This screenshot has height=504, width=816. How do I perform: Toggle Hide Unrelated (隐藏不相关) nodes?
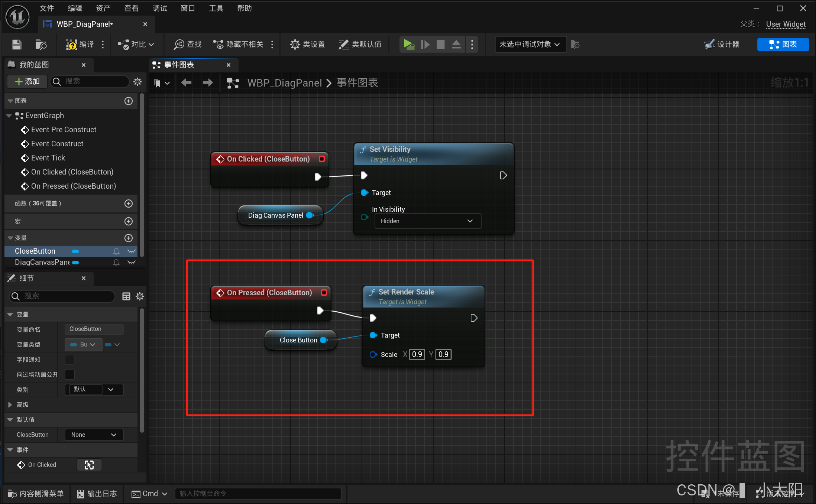238,45
